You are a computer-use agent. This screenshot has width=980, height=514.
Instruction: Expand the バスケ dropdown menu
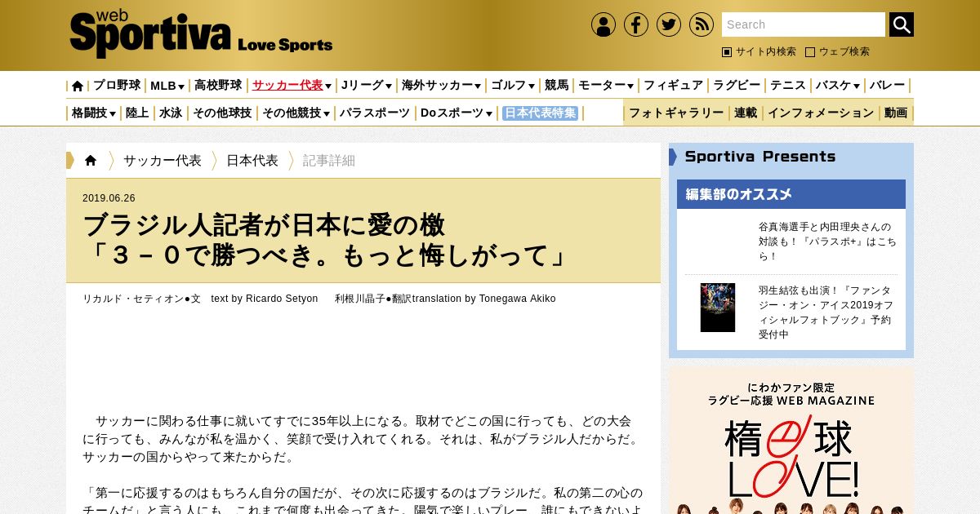(x=837, y=86)
